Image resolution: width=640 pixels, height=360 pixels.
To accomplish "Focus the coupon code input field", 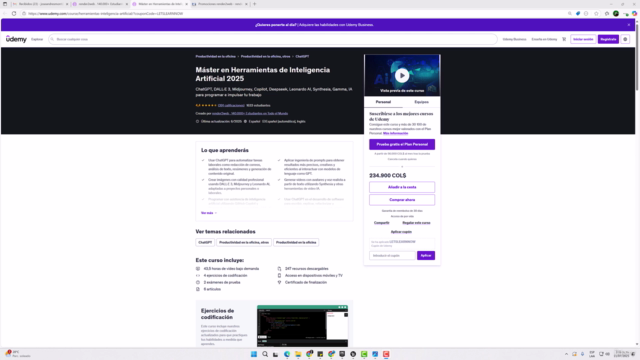I will 392,256.
